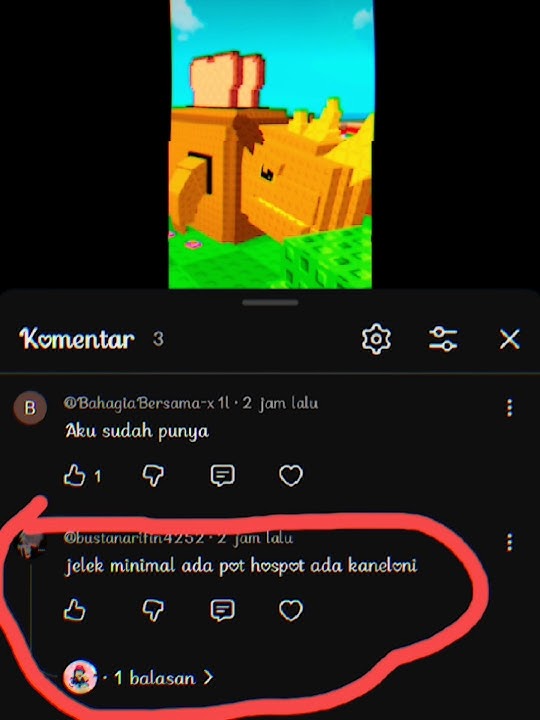Open options menu for BahagiaBersama comment

[x=509, y=407]
